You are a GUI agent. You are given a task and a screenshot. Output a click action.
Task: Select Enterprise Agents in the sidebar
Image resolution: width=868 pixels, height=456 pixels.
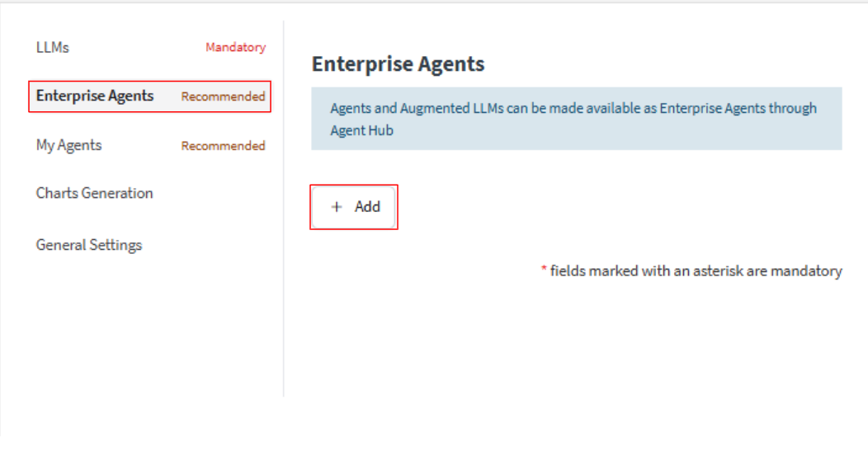pos(95,96)
